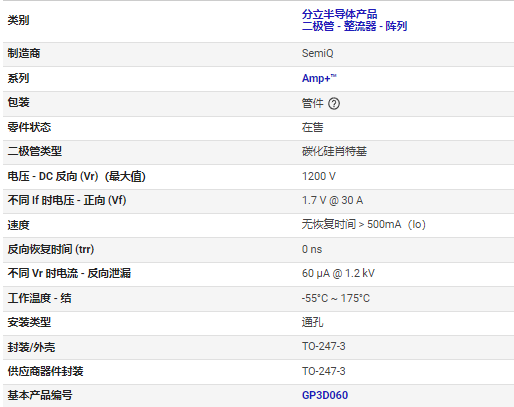Open the Amp+ series link
The image size is (514, 407).
pos(319,78)
